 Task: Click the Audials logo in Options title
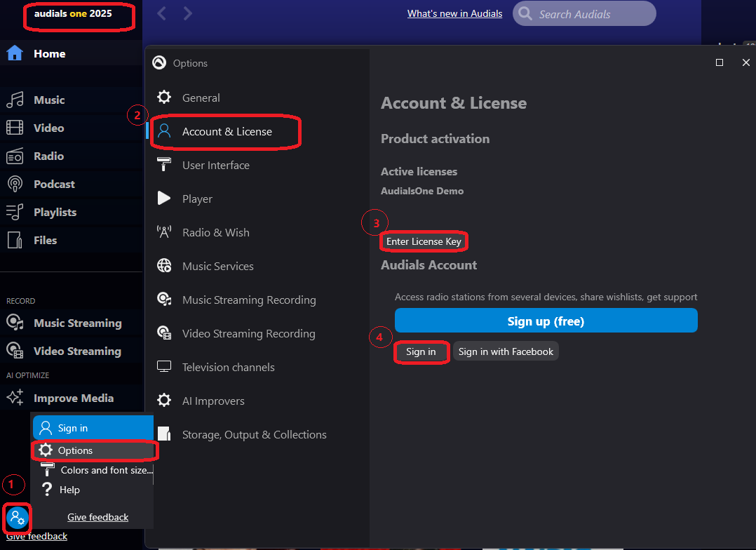click(x=159, y=62)
